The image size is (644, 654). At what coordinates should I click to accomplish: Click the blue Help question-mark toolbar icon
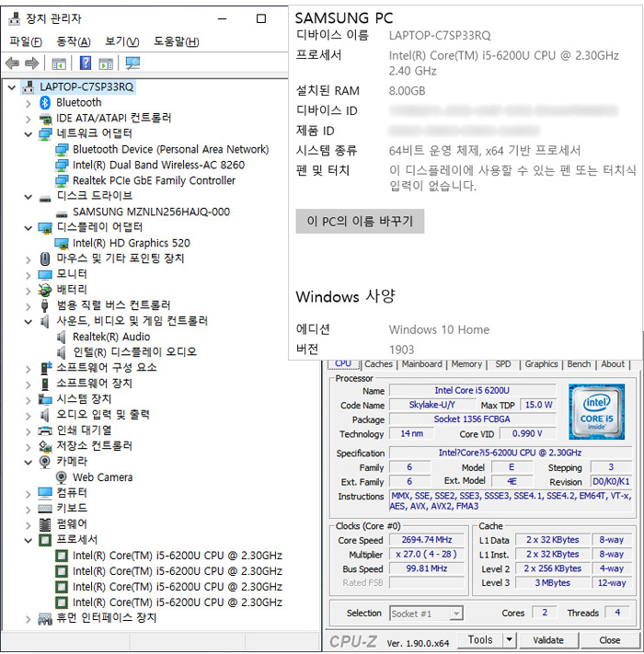pyautogui.click(x=85, y=63)
